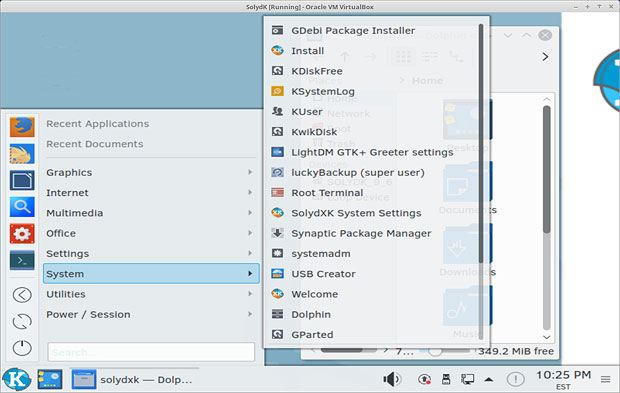Click the K application launcher button
This screenshot has height=393, width=620.
[x=17, y=379]
